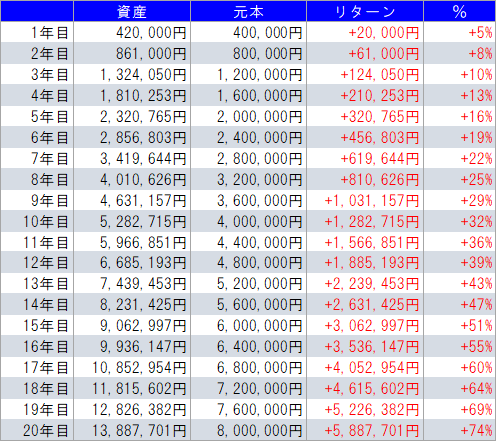The image size is (497, 442).
Task: Click the 資産 column header
Action: click(x=132, y=11)
